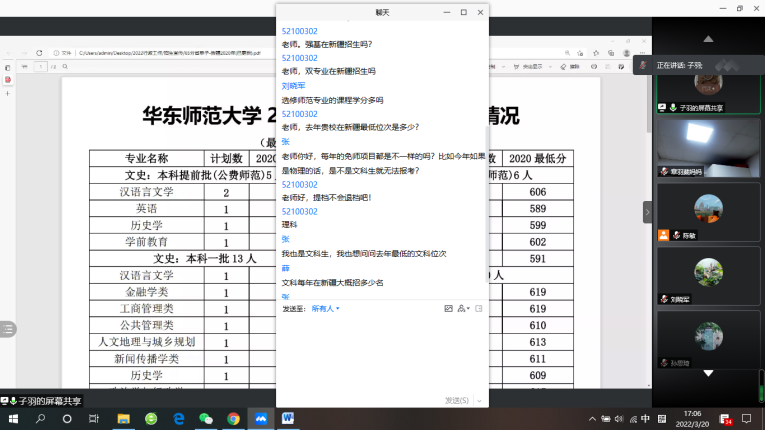
Task: Open the browser profile avatar
Action: (626, 53)
